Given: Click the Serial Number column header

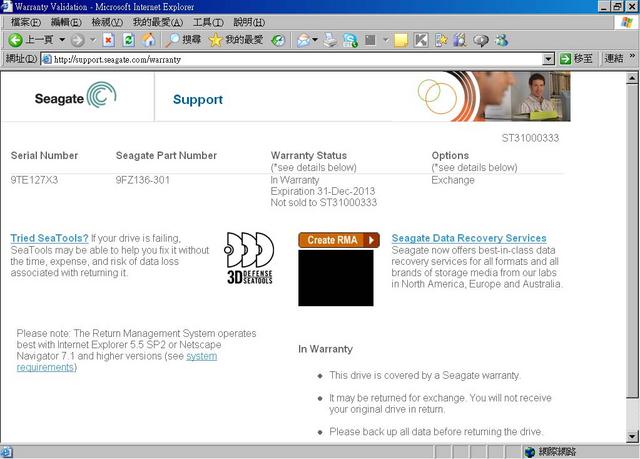Looking at the screenshot, I should point(44,155).
